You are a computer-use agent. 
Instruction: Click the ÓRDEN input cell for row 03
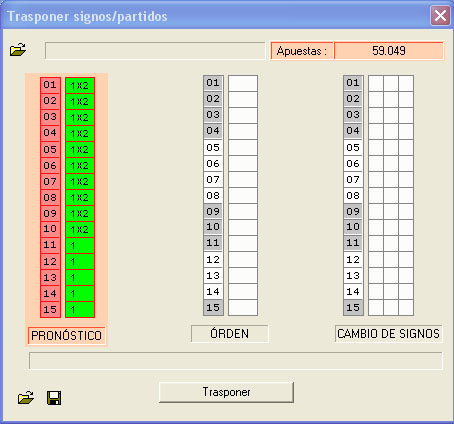point(243,115)
